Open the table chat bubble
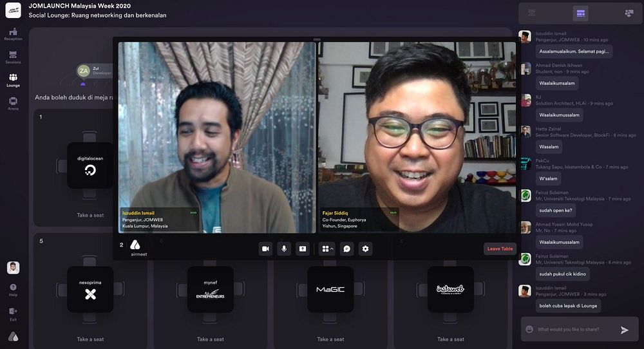Image resolution: width=644 pixels, height=349 pixels. tap(347, 249)
